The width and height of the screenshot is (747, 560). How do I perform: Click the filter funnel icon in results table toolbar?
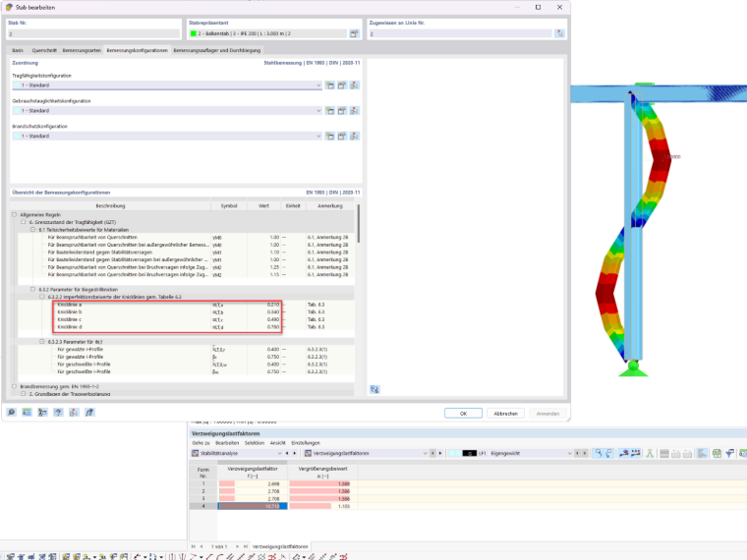click(x=729, y=453)
